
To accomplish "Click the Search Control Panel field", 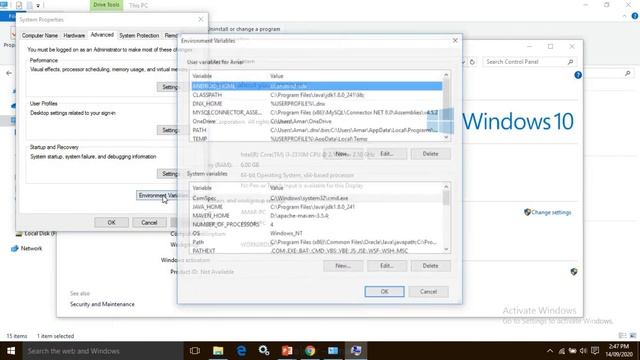I will [x=529, y=62].
